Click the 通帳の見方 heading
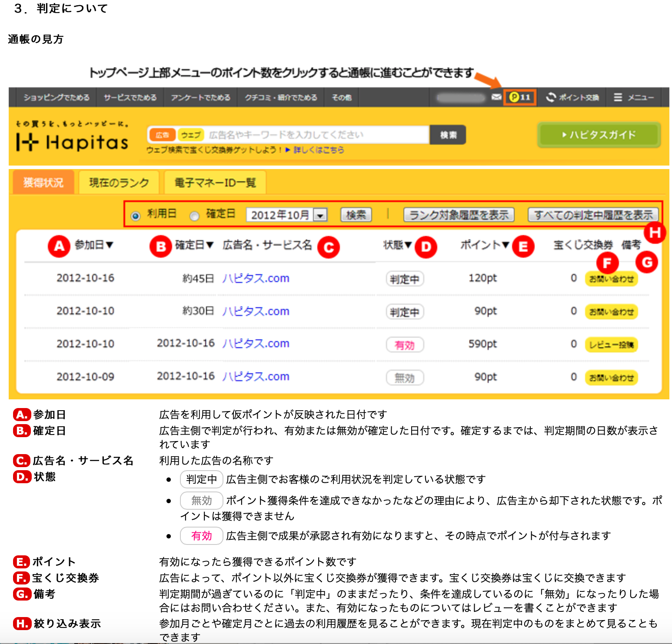672x644 pixels. [x=36, y=39]
